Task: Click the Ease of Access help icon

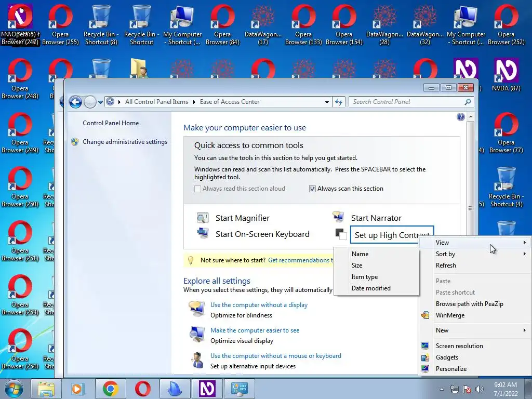Action: tap(460, 117)
